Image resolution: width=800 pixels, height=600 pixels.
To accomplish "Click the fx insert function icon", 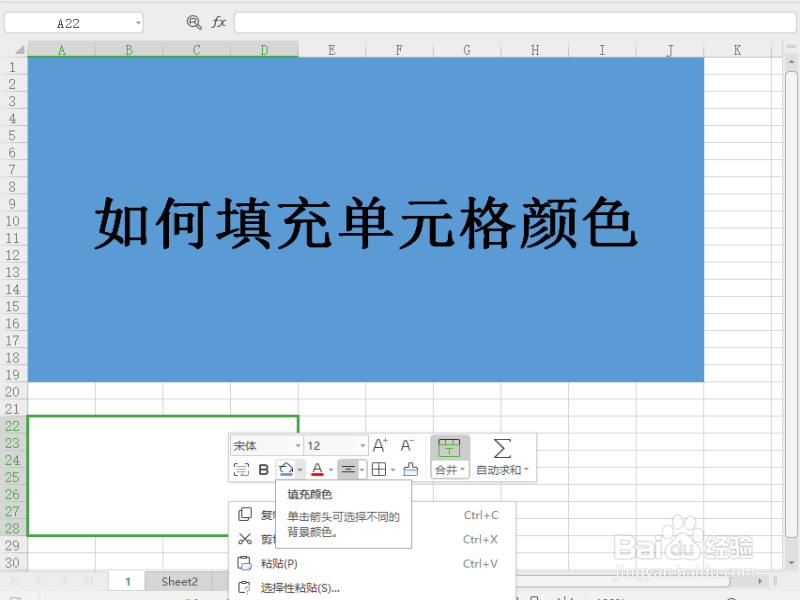I will pos(219,22).
